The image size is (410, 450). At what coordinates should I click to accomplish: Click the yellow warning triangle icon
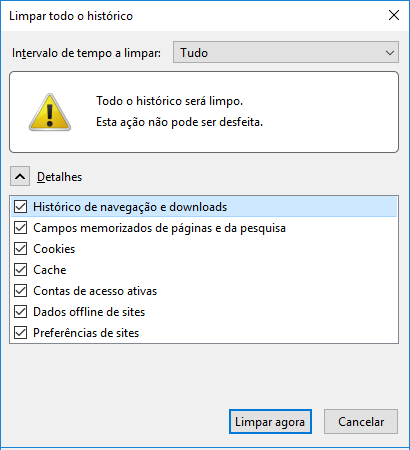50,112
